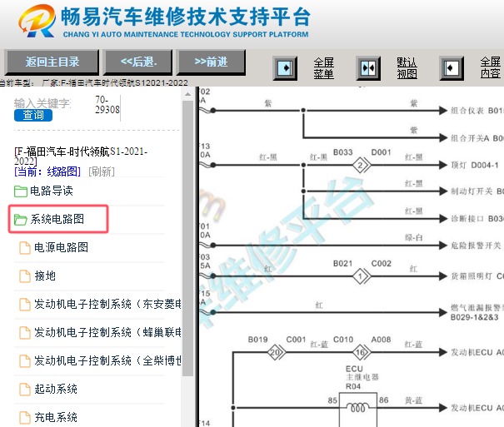Refresh the list via the [刷新] link
The height and width of the screenshot is (427, 504).
tap(102, 171)
